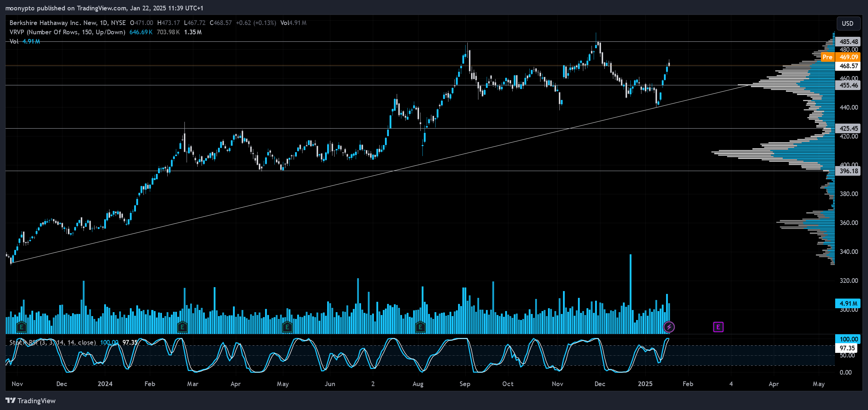Image resolution: width=868 pixels, height=410 pixels.
Task: Click the 360.00 price axis tick
Action: (849, 223)
